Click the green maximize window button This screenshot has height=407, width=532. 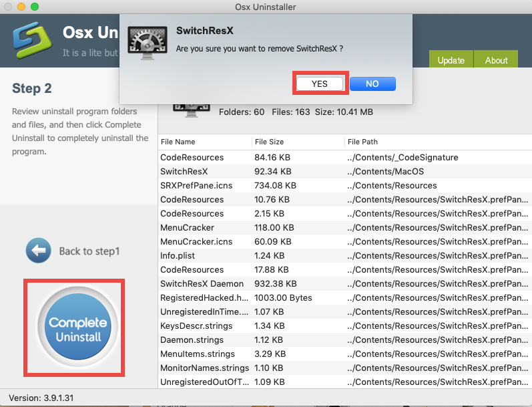[x=35, y=7]
